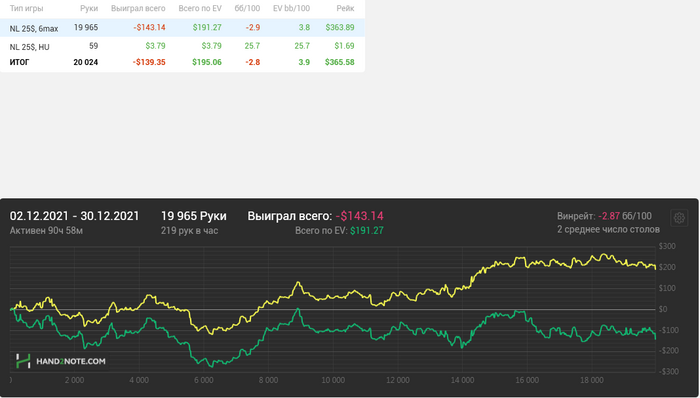Click the green winnings line's end point
700x398 pixels.
coord(655,338)
